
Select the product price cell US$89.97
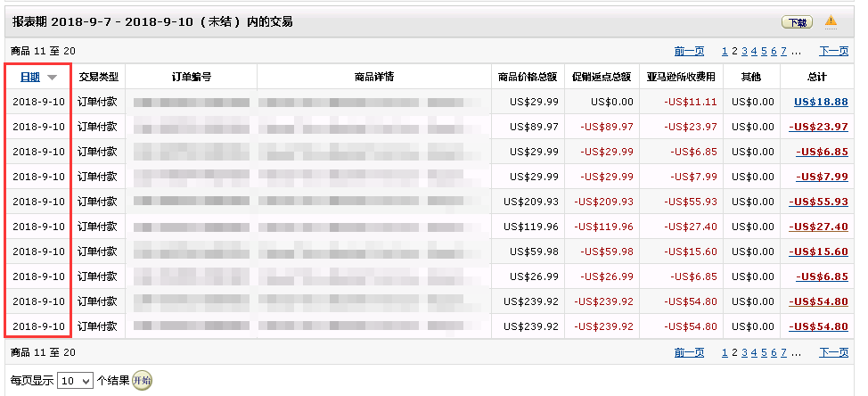coord(528,127)
